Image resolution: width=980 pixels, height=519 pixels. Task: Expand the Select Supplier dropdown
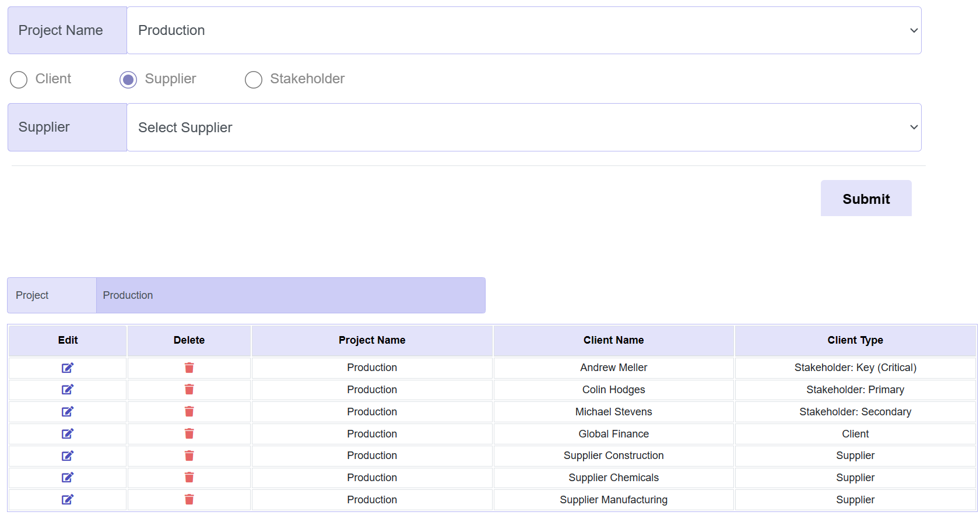[524, 128]
